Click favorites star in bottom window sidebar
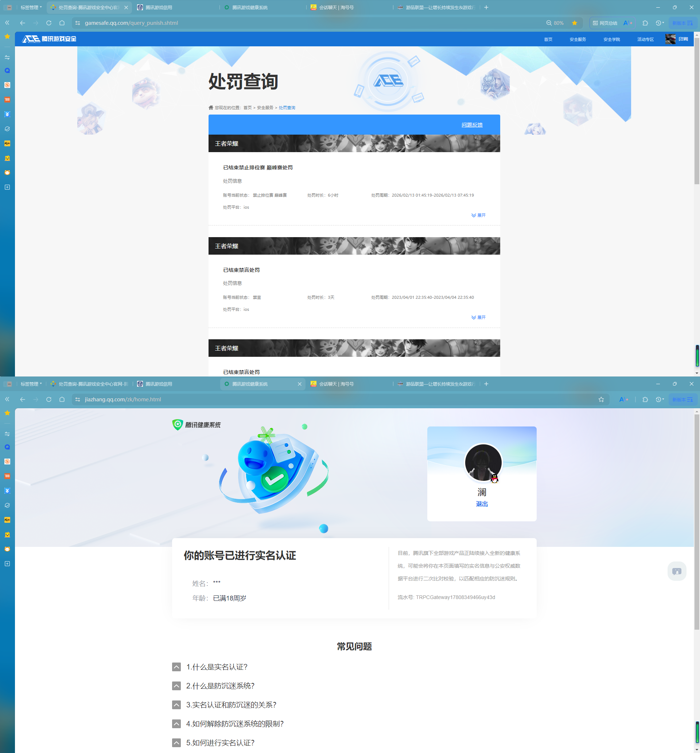The width and height of the screenshot is (700, 753). [7, 413]
